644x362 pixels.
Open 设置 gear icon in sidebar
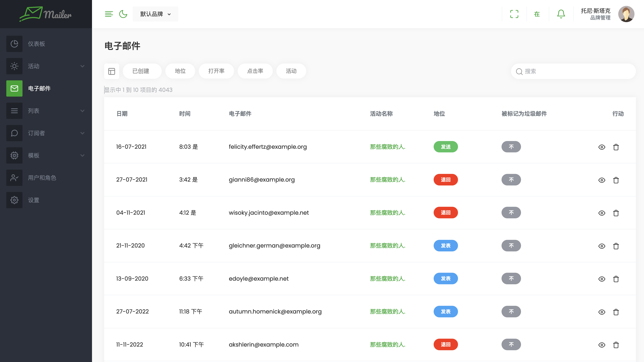tap(14, 200)
